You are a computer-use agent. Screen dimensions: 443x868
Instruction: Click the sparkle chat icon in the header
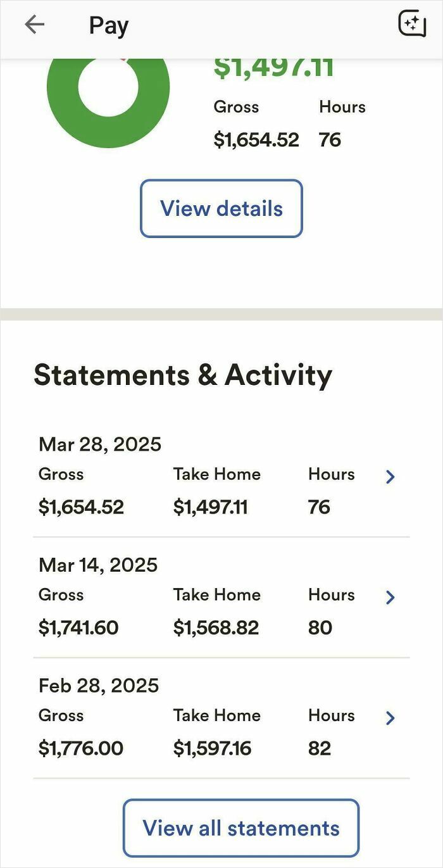[412, 24]
